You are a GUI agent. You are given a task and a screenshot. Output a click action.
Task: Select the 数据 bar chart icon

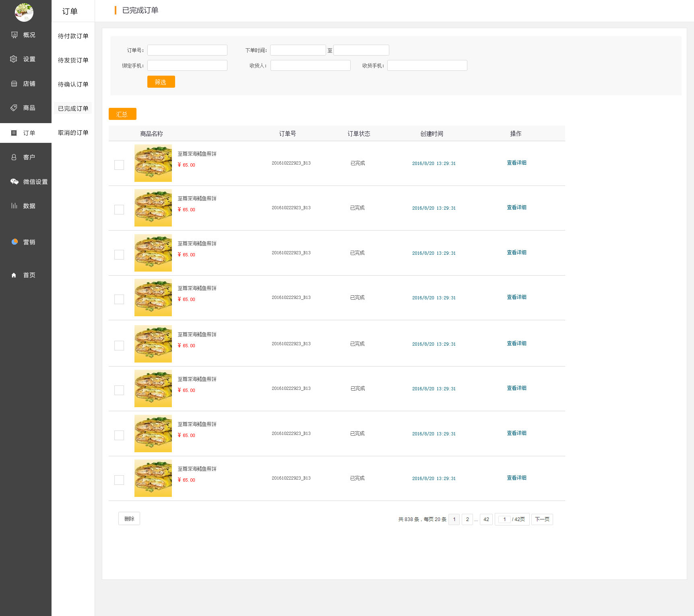[x=14, y=206]
